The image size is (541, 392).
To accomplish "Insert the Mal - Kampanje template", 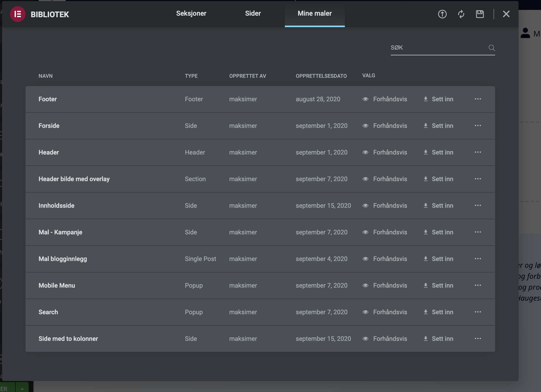I will pyautogui.click(x=438, y=232).
